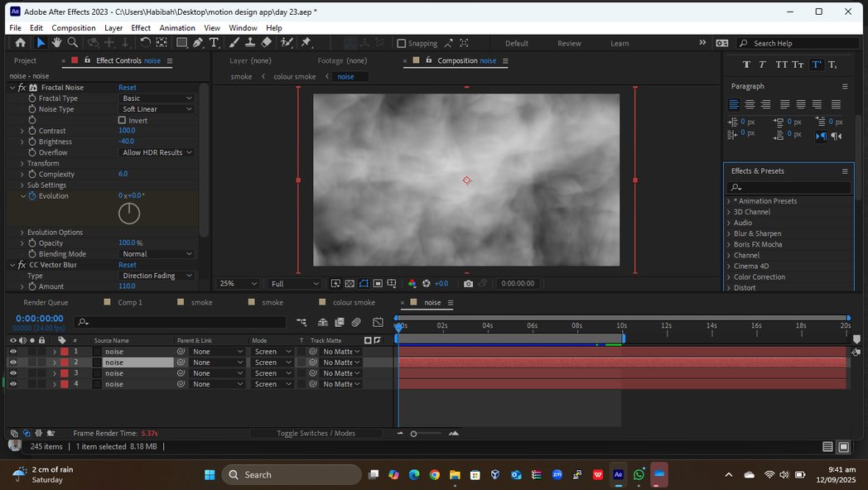
Task: Select the Hand tool
Action: coord(56,42)
